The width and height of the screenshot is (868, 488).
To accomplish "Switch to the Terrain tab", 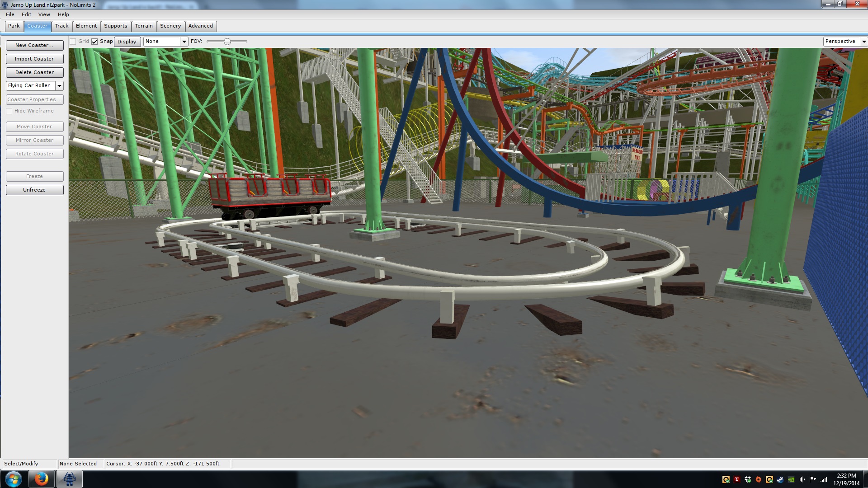I will (143, 26).
